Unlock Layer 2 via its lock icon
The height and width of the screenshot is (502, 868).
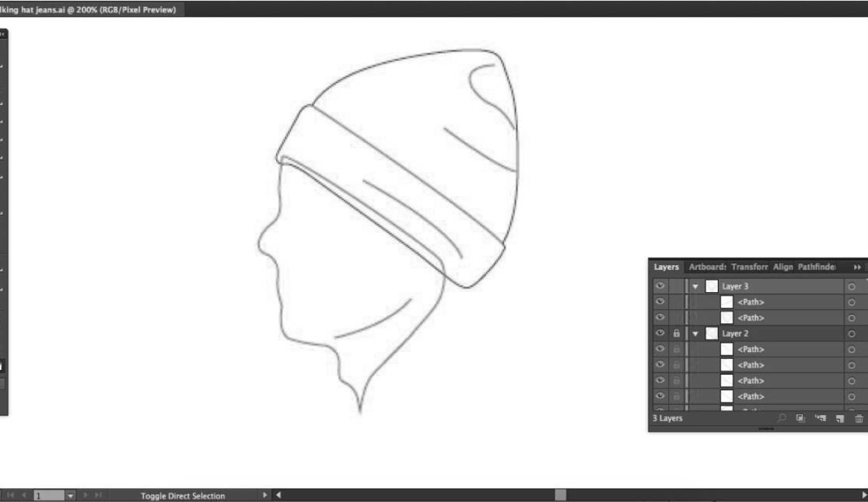[676, 333]
